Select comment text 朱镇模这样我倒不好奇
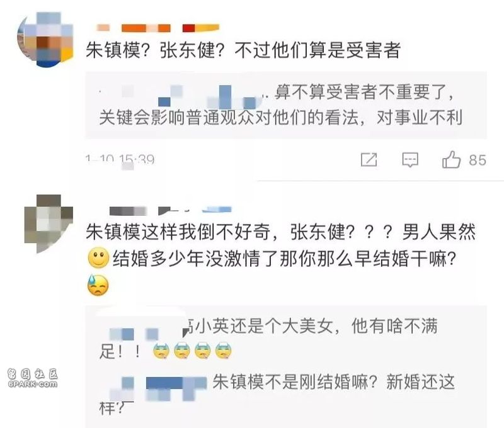The height and width of the screenshot is (428, 504). [178, 232]
